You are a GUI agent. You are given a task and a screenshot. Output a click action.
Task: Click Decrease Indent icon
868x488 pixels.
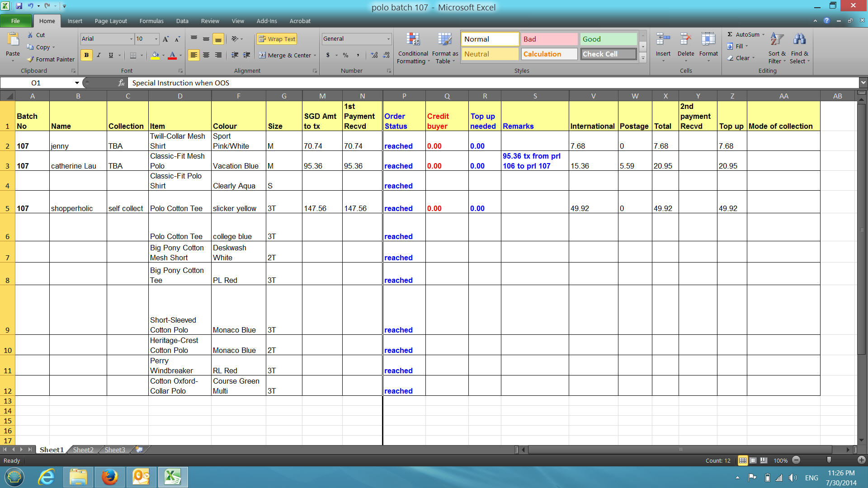pyautogui.click(x=235, y=55)
